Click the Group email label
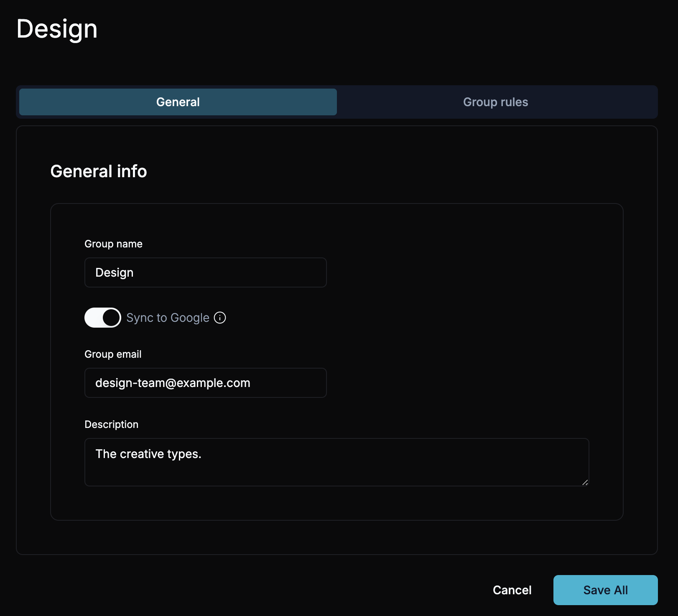Image resolution: width=678 pixels, height=616 pixels. point(113,354)
